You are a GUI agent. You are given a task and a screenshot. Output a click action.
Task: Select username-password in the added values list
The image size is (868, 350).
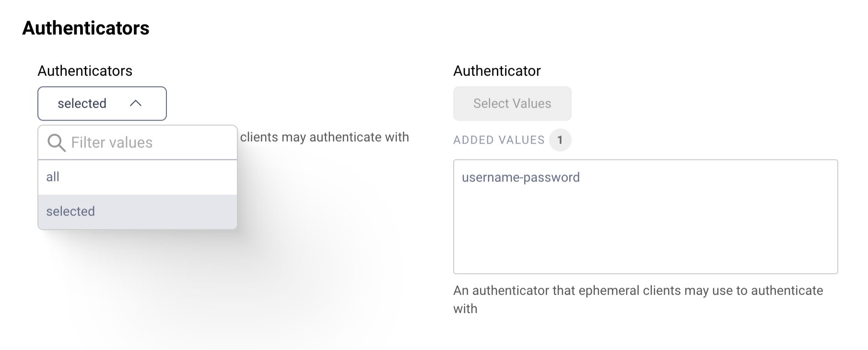pos(521,177)
